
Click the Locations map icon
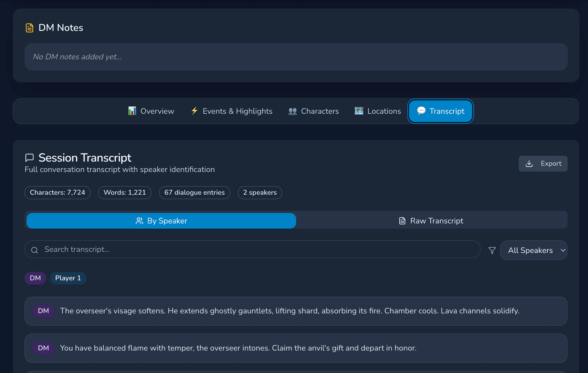[359, 111]
